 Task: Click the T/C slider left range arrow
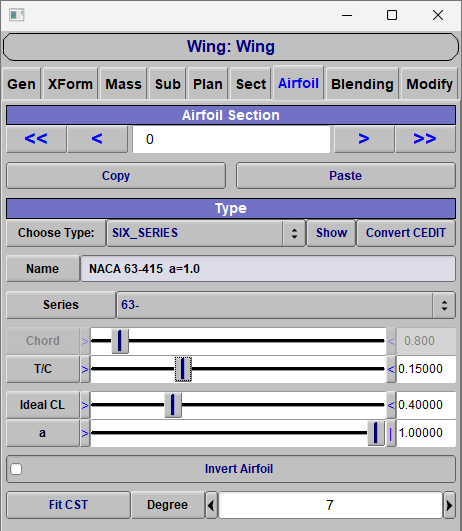[85, 369]
